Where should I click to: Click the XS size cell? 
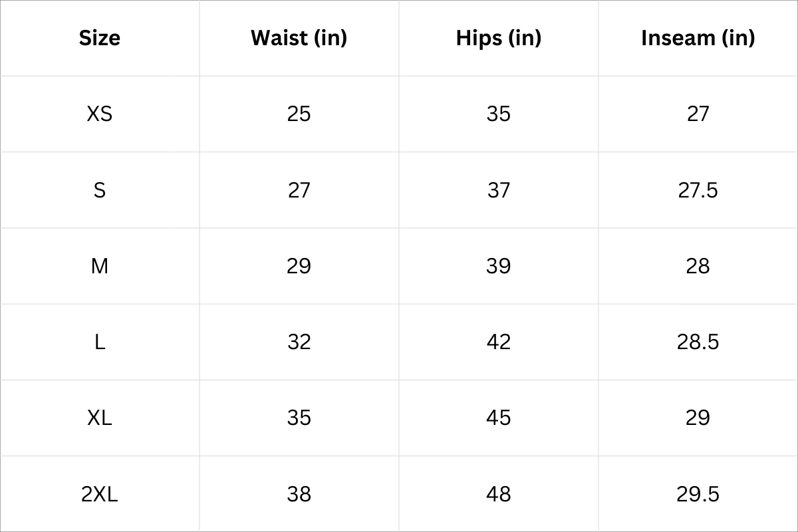100,114
